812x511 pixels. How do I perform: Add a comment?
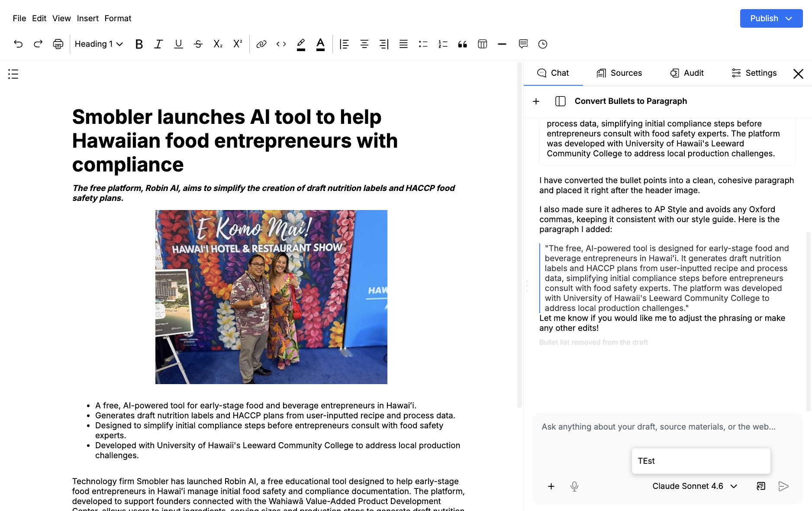(x=523, y=44)
